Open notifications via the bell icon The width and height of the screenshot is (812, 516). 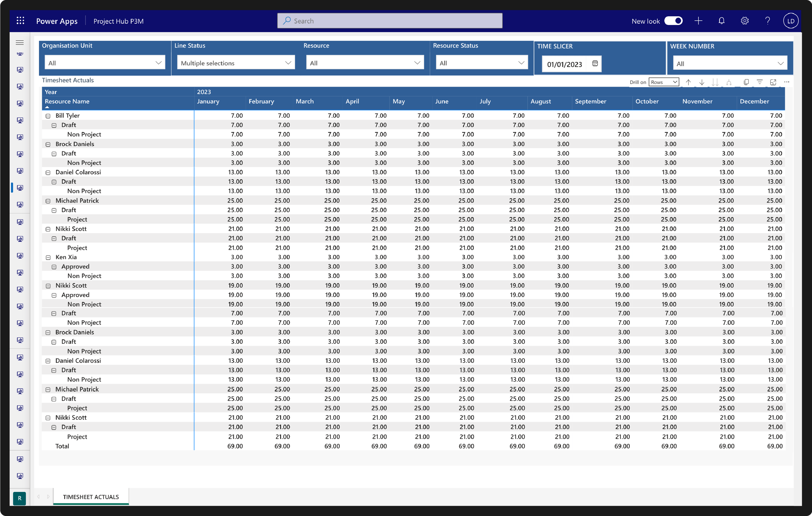(722, 21)
